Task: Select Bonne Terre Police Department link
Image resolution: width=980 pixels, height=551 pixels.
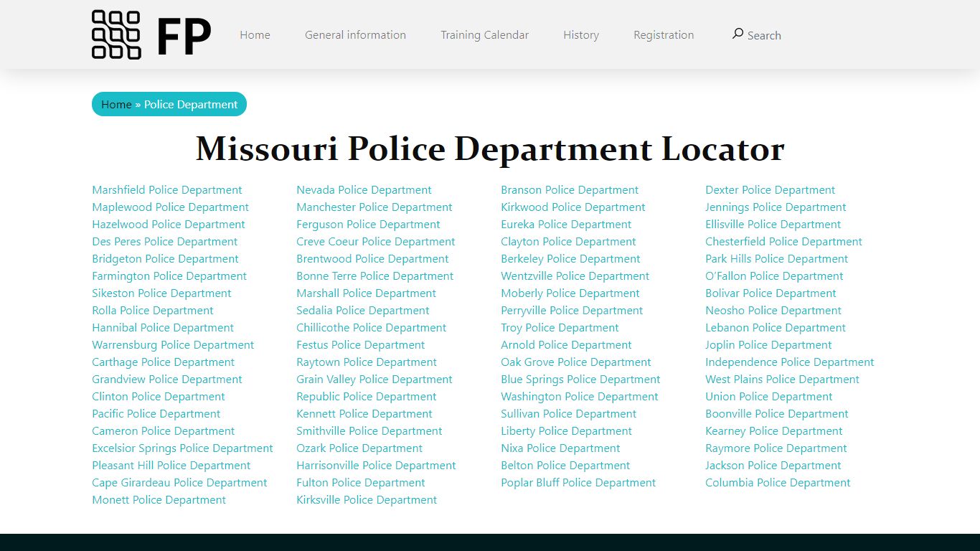Action: (x=375, y=276)
